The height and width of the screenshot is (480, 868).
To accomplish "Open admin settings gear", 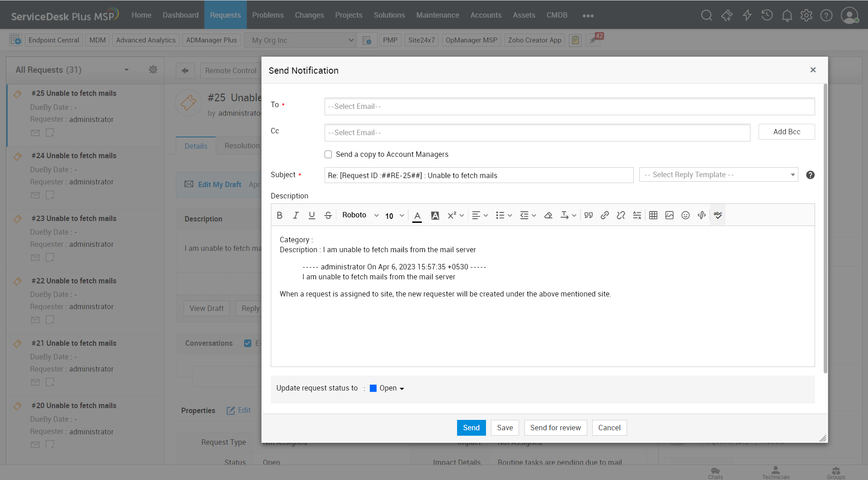I will point(807,15).
